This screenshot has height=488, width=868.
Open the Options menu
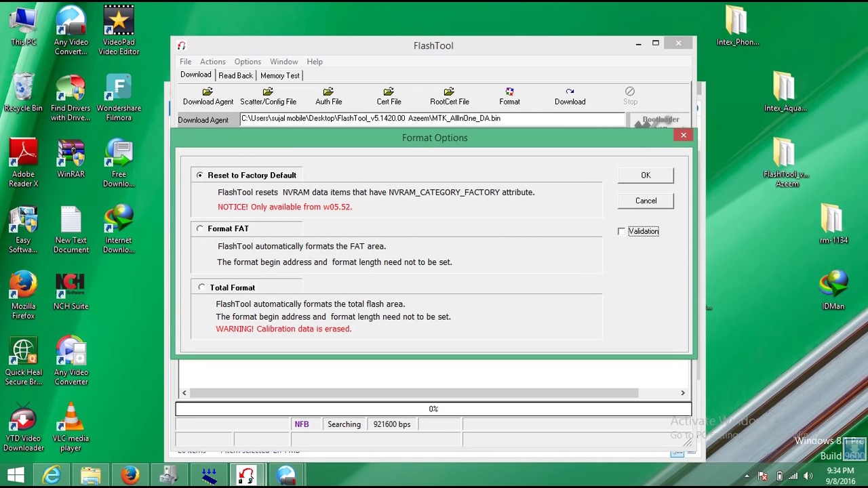click(248, 62)
